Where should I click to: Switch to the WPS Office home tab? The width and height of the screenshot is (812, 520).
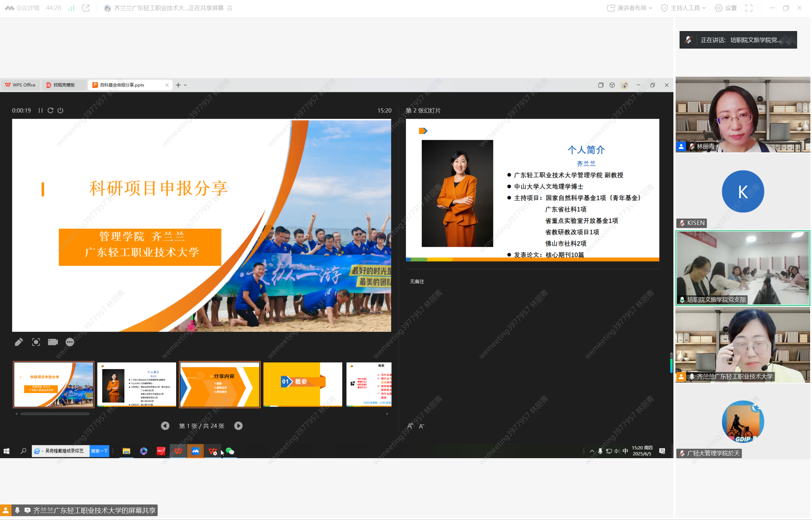point(21,85)
